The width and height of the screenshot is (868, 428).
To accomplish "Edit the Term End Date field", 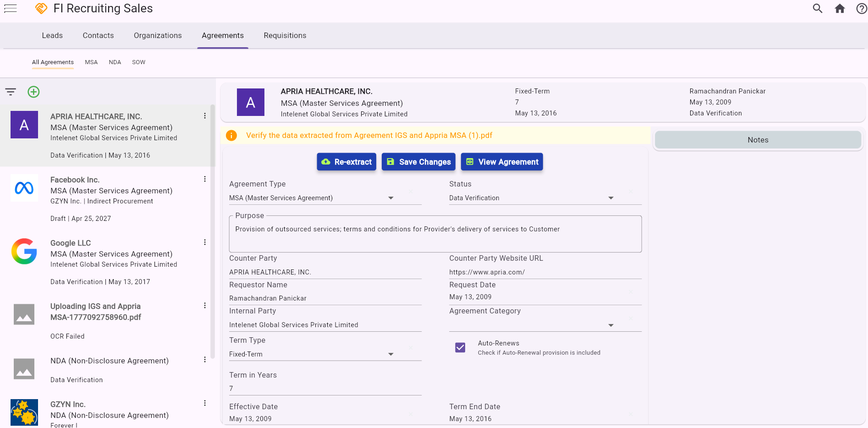I will coord(545,419).
